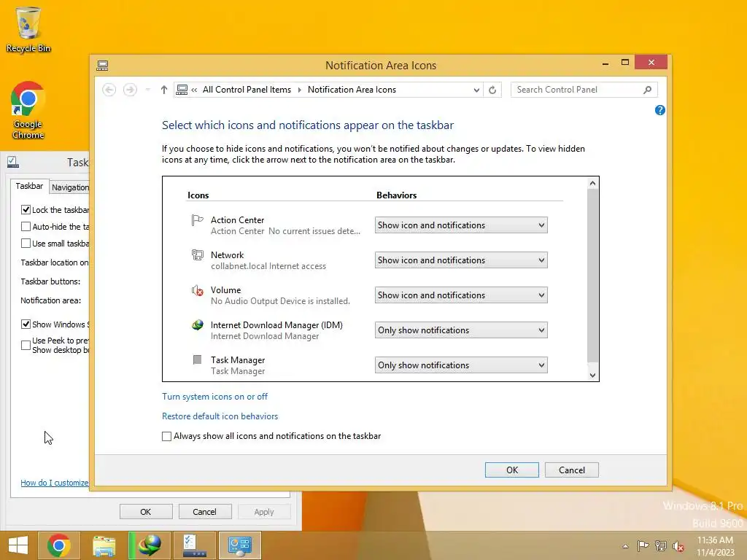747x560 pixels.
Task: Open File Explorer from the taskbar
Action: point(104,545)
